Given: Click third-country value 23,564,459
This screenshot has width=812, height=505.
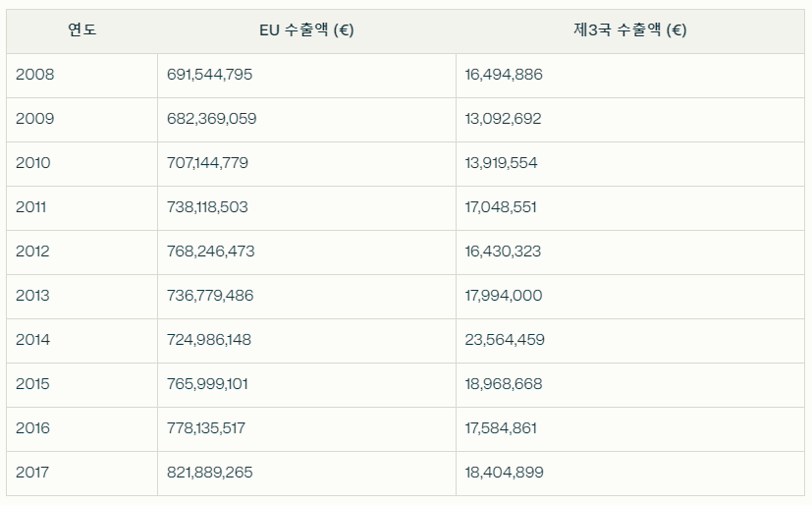Looking at the screenshot, I should point(505,340).
